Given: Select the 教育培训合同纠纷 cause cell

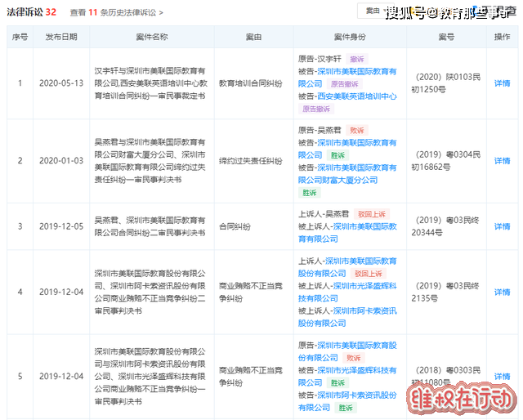Looking at the screenshot, I should (x=251, y=83).
